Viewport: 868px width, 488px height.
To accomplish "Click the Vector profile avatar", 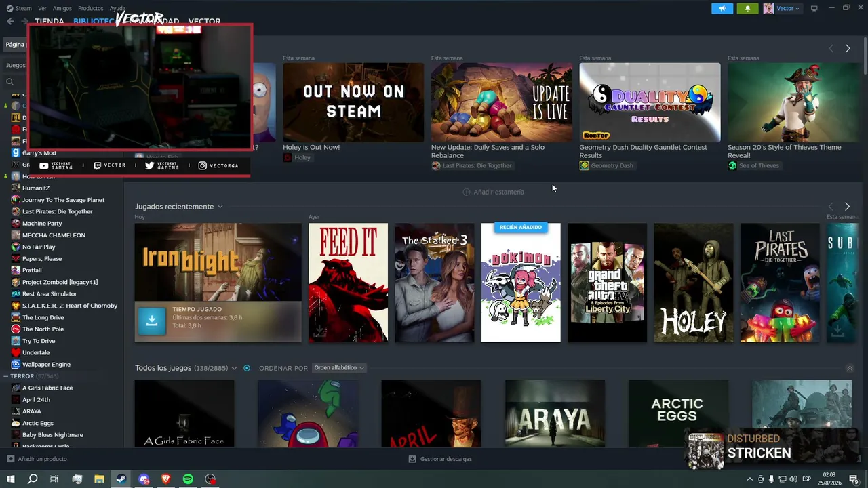I will (768, 8).
